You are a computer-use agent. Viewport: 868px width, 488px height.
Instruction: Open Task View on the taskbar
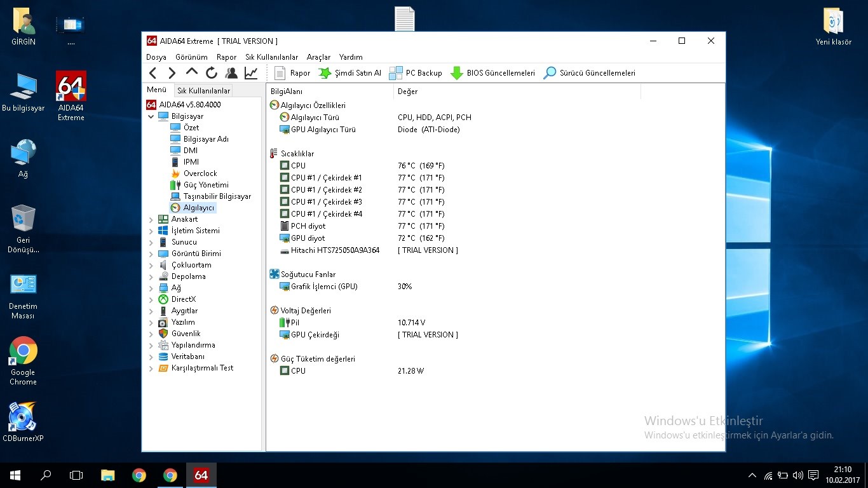pos(76,475)
